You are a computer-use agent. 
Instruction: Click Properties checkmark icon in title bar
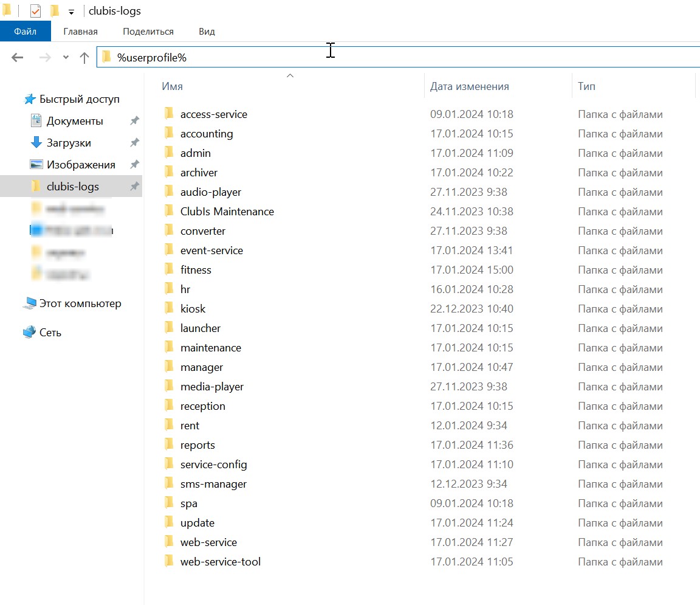(x=35, y=11)
